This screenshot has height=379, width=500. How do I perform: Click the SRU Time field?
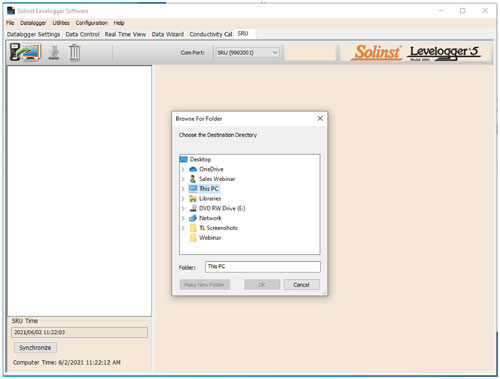pyautogui.click(x=79, y=332)
